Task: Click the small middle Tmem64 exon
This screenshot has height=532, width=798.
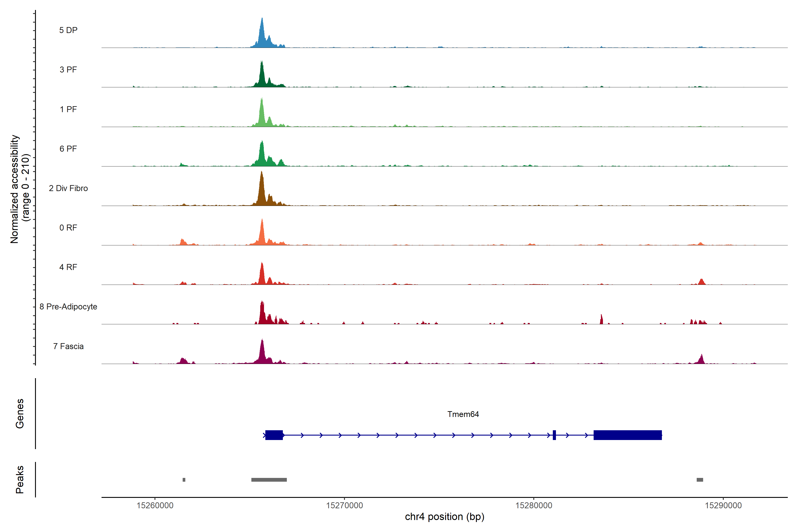Action: (x=554, y=435)
